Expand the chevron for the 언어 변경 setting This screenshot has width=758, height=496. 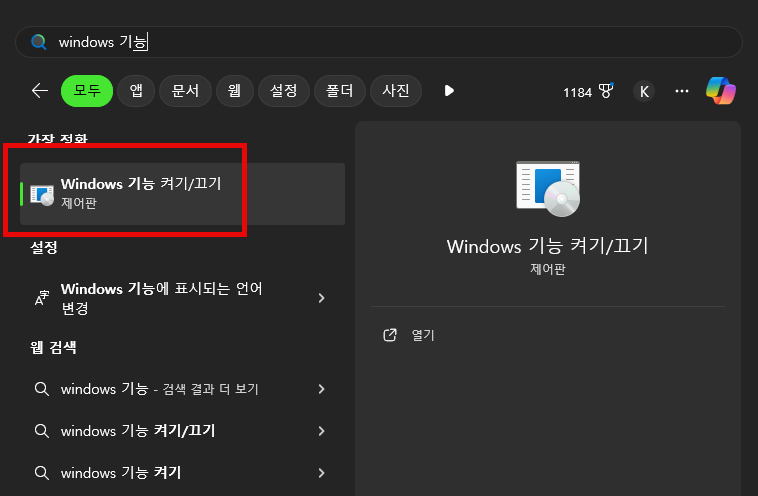tap(321, 298)
